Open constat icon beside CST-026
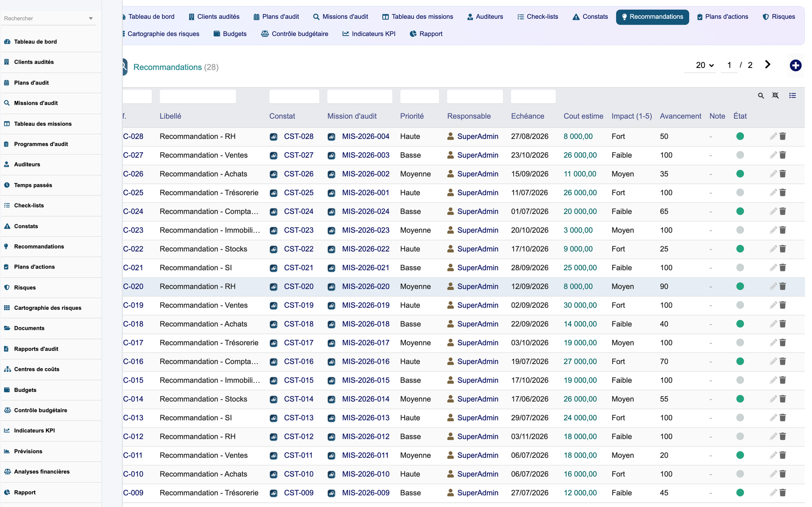812x507 pixels. pos(273,174)
